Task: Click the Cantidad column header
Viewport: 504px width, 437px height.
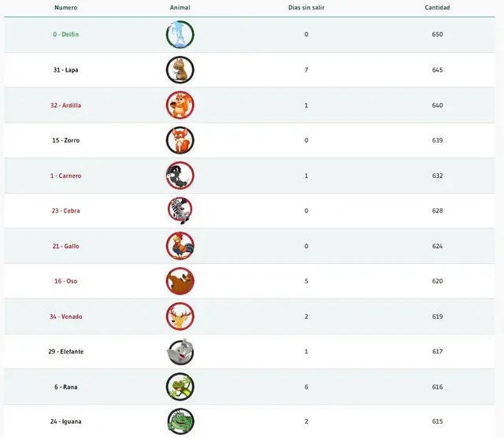Action: [x=437, y=8]
